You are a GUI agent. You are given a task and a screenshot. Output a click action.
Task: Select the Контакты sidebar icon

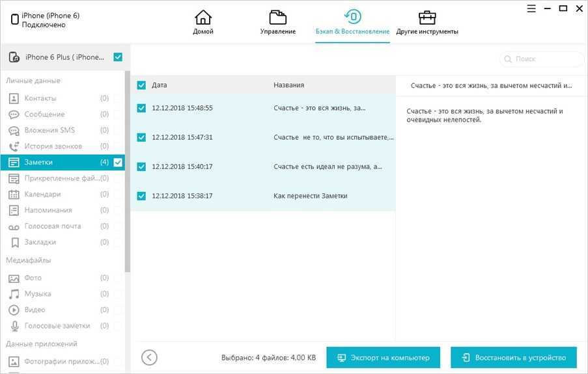click(x=14, y=98)
